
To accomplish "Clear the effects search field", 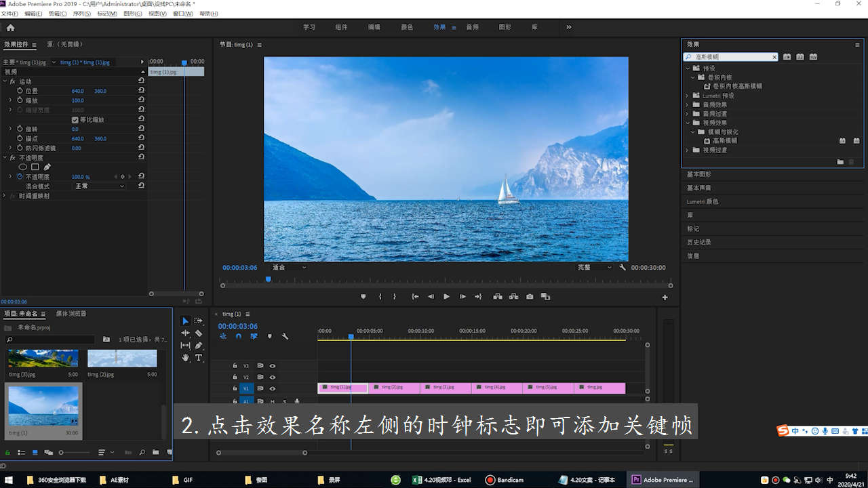I will (774, 57).
